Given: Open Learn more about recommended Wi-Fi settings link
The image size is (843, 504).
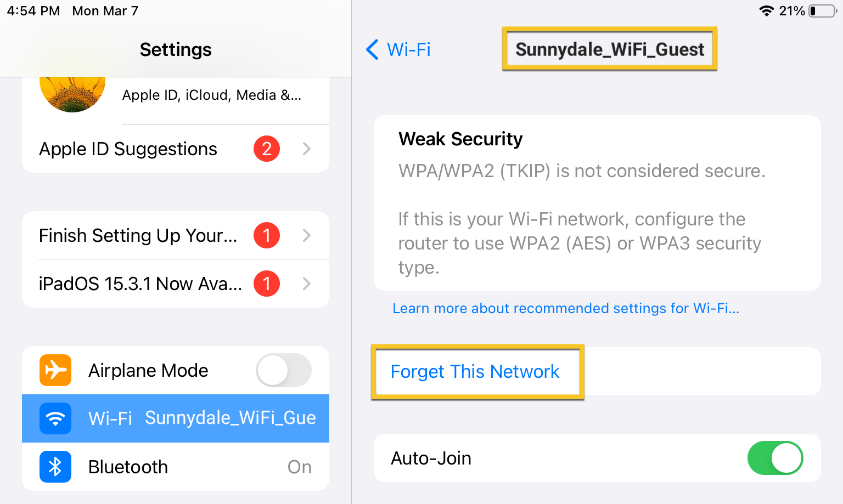Looking at the screenshot, I should [566, 308].
